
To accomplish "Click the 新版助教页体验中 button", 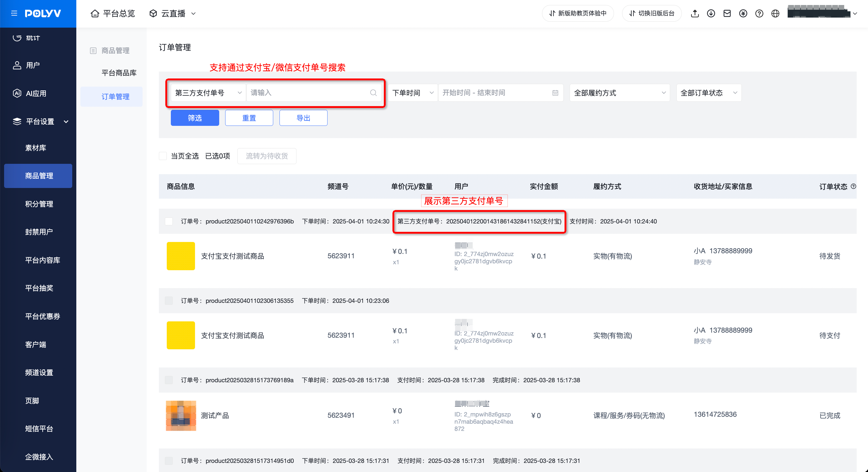I will coord(578,13).
